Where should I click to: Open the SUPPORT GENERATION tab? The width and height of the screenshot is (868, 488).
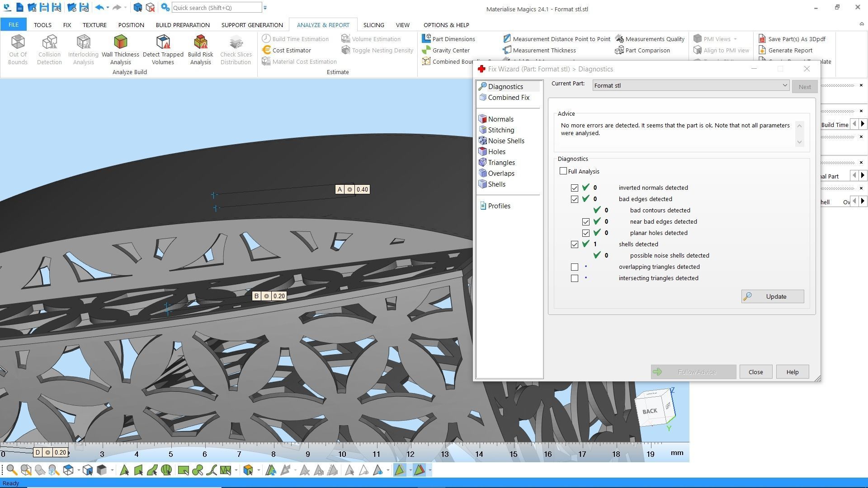(x=252, y=25)
